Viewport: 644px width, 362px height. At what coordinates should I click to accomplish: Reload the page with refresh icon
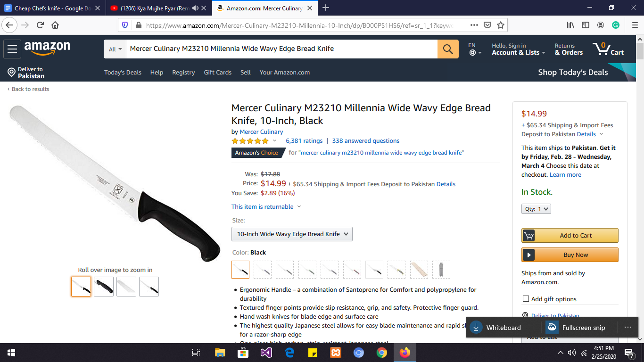40,25
